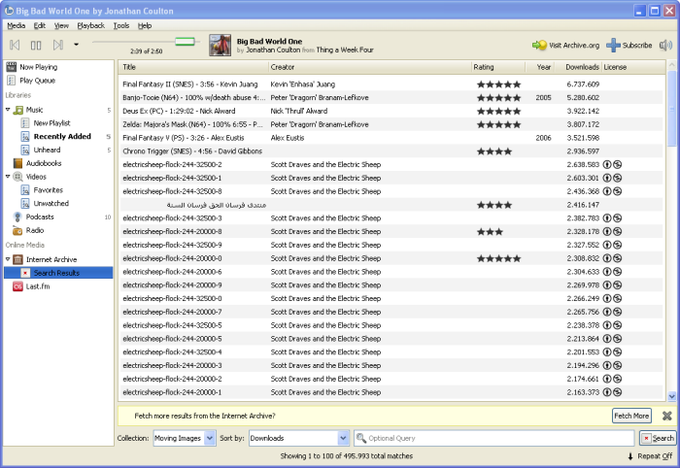Collapse the Internet Archive tree
This screenshot has width=680, height=468.
[x=8, y=259]
